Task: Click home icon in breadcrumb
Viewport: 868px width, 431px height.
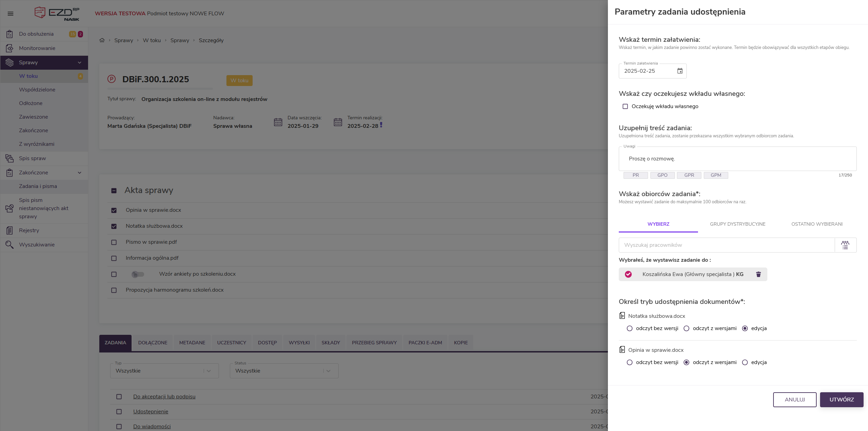Action: point(102,40)
